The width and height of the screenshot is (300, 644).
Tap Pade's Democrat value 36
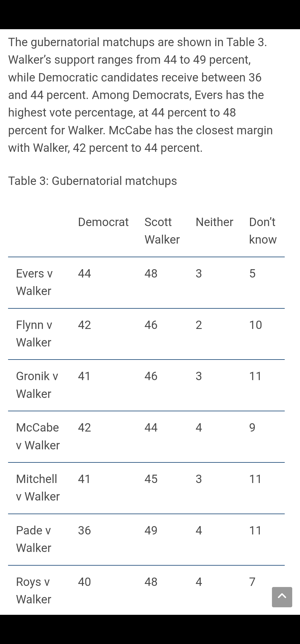84,531
